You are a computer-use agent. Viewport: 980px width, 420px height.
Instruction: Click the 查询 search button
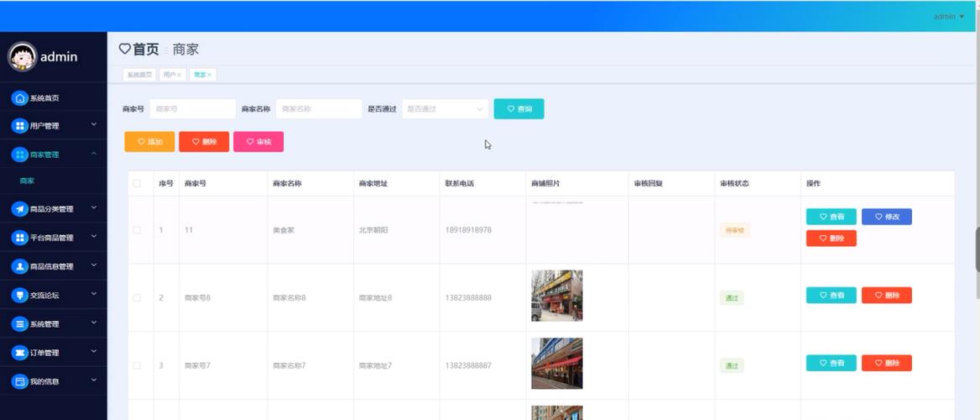point(519,109)
